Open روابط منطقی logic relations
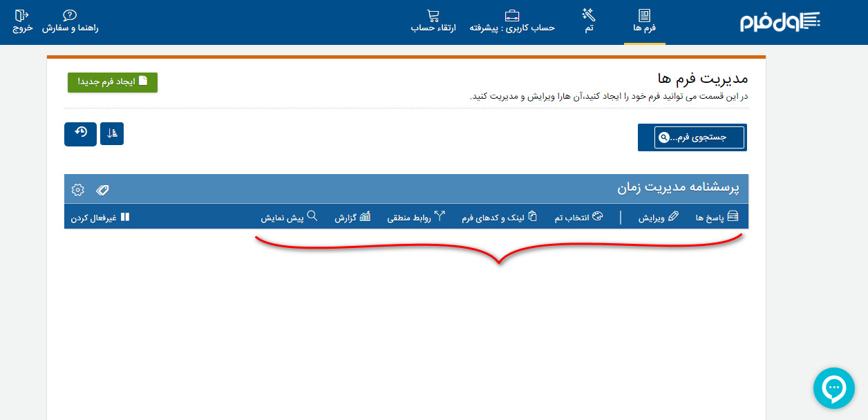The height and width of the screenshot is (420, 868). (x=416, y=217)
